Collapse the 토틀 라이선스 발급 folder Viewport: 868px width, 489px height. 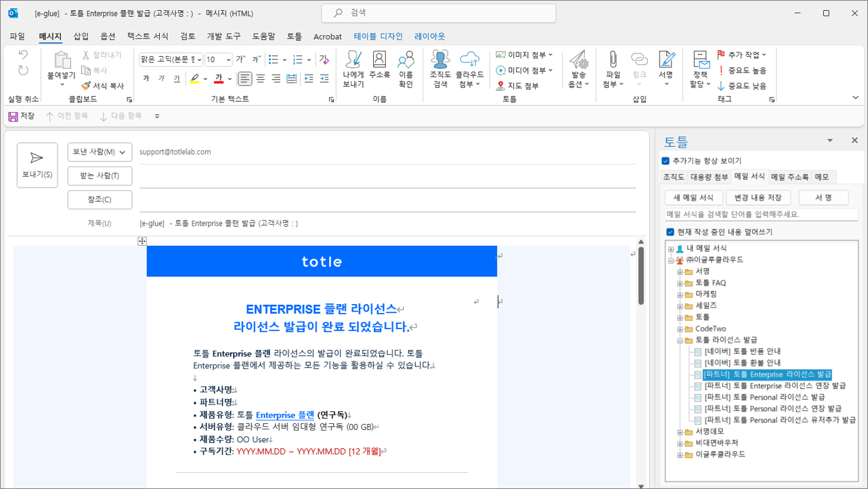[680, 340]
